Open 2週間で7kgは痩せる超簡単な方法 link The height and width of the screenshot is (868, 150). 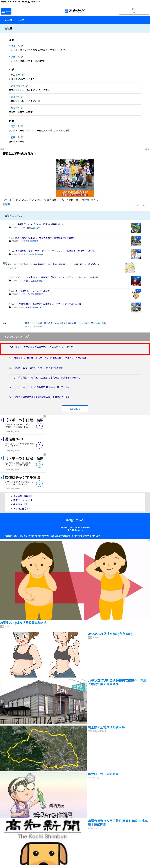tap(23, 623)
